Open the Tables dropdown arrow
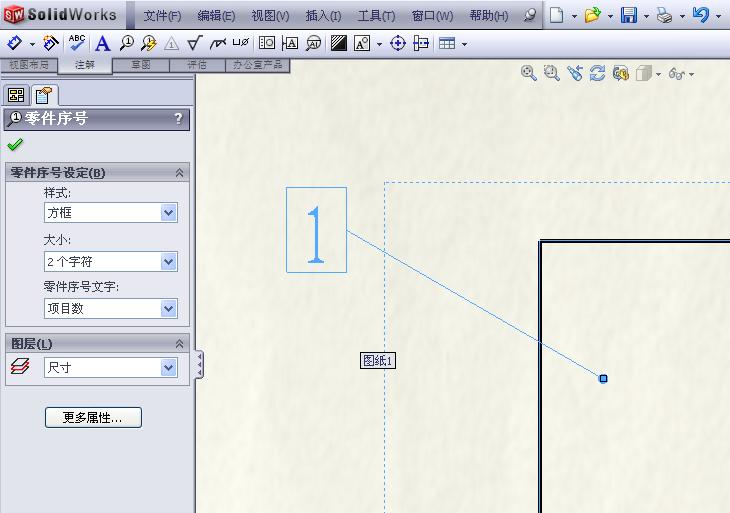The image size is (730, 513). point(464,44)
